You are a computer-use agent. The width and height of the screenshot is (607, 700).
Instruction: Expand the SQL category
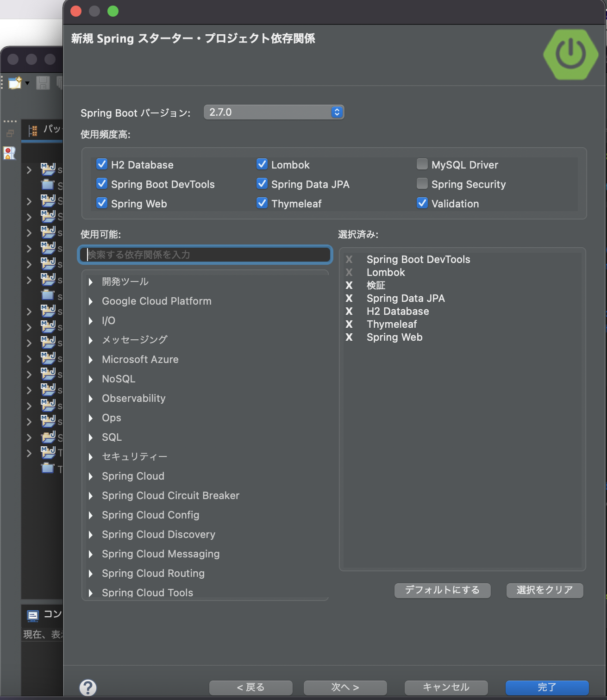coord(91,437)
